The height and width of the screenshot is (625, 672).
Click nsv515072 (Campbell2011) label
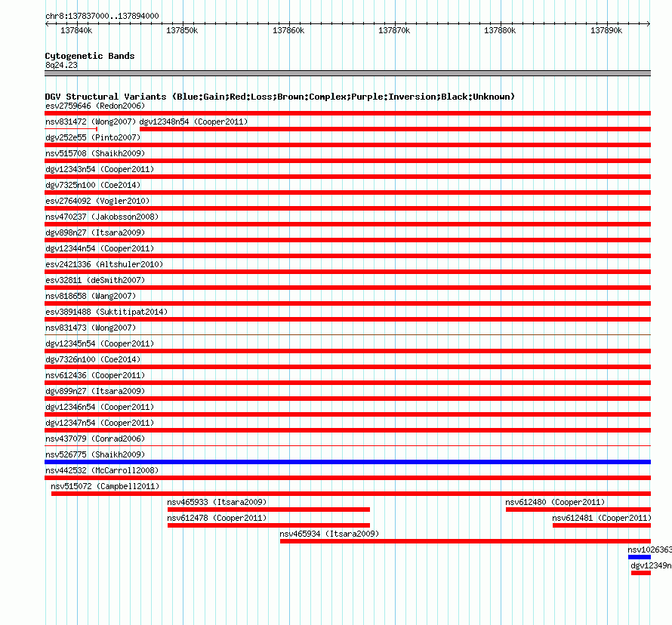105,486
